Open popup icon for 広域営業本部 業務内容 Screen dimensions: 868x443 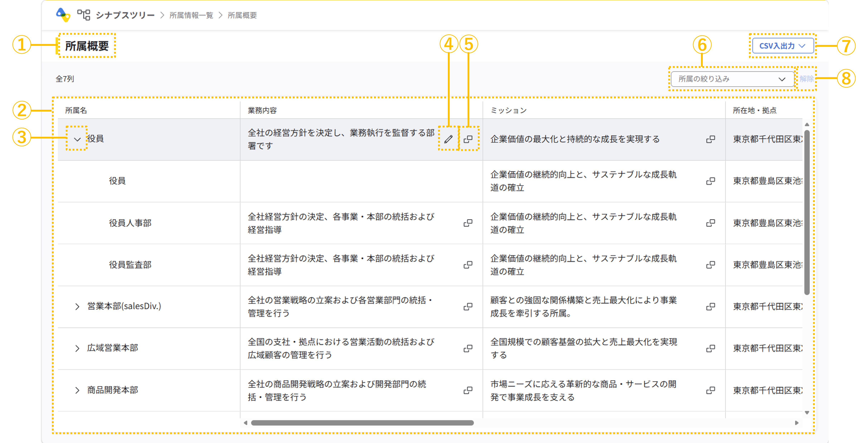[x=468, y=348]
